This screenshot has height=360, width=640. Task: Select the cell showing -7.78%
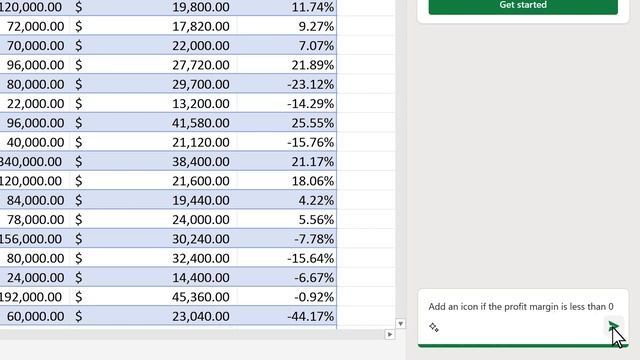pyautogui.click(x=287, y=238)
